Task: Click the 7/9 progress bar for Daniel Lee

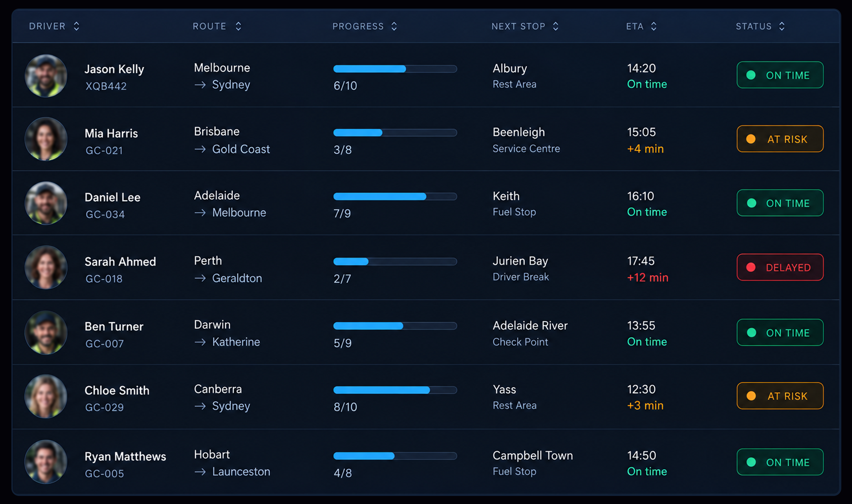Action: point(395,197)
